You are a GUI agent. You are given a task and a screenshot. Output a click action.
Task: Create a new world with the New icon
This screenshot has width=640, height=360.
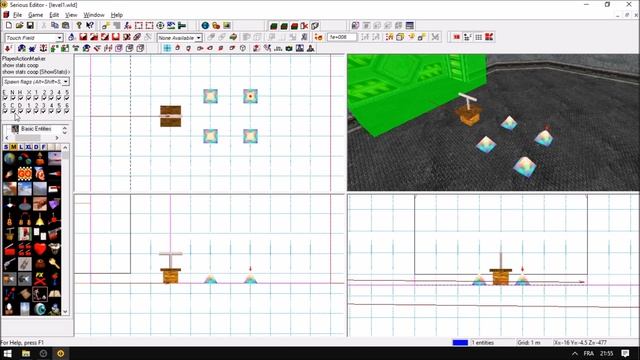pyautogui.click(x=9, y=25)
